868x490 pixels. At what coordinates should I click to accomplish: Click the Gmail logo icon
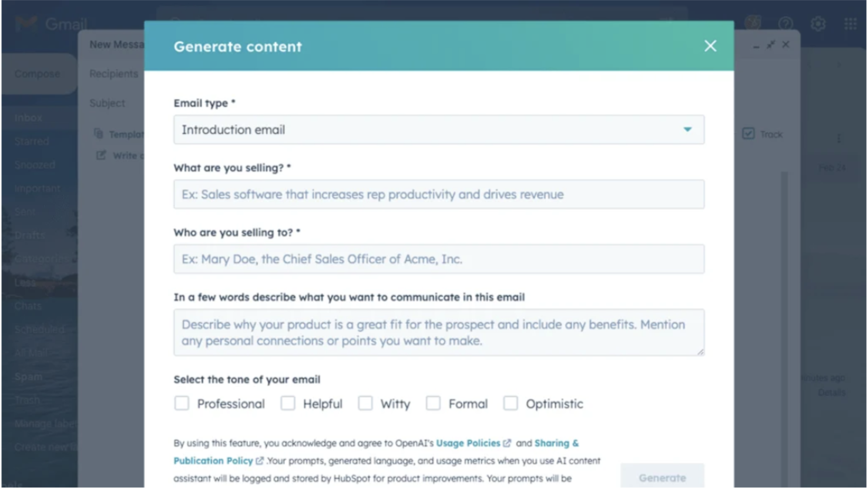pyautogui.click(x=26, y=24)
